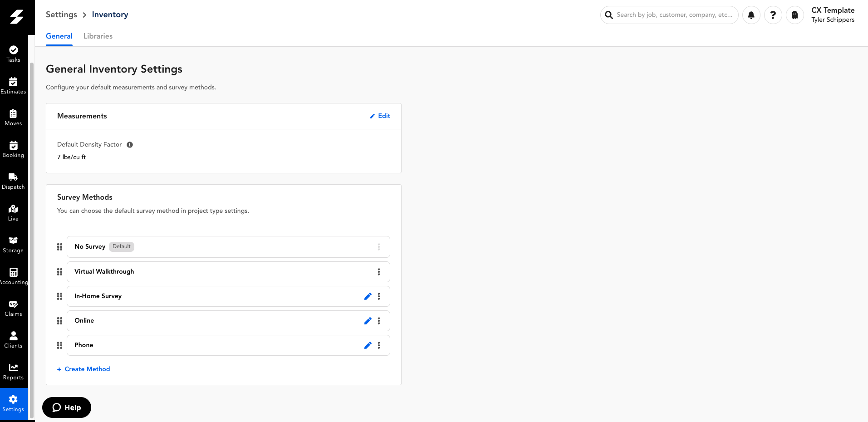Open Clients section
Viewport: 868px width, 422px height.
click(x=14, y=340)
